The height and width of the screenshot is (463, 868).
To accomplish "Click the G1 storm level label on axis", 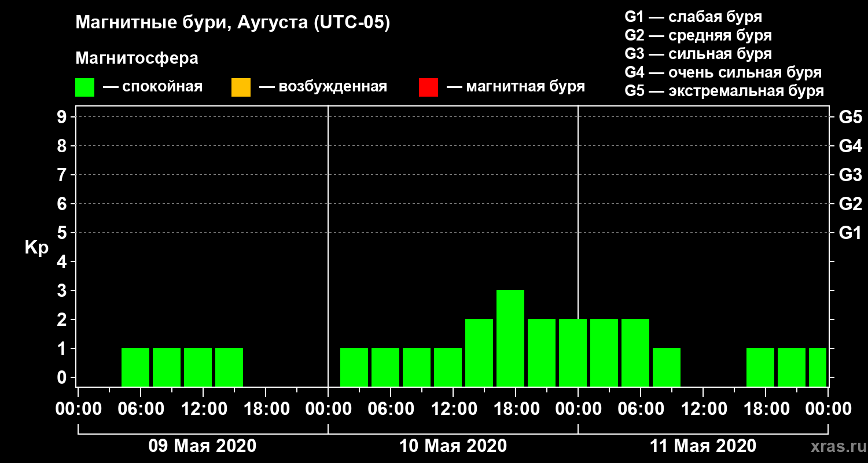I will click(850, 233).
